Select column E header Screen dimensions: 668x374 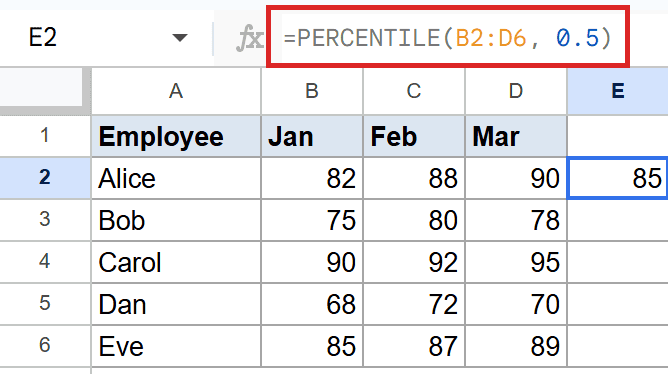pyautogui.click(x=618, y=91)
